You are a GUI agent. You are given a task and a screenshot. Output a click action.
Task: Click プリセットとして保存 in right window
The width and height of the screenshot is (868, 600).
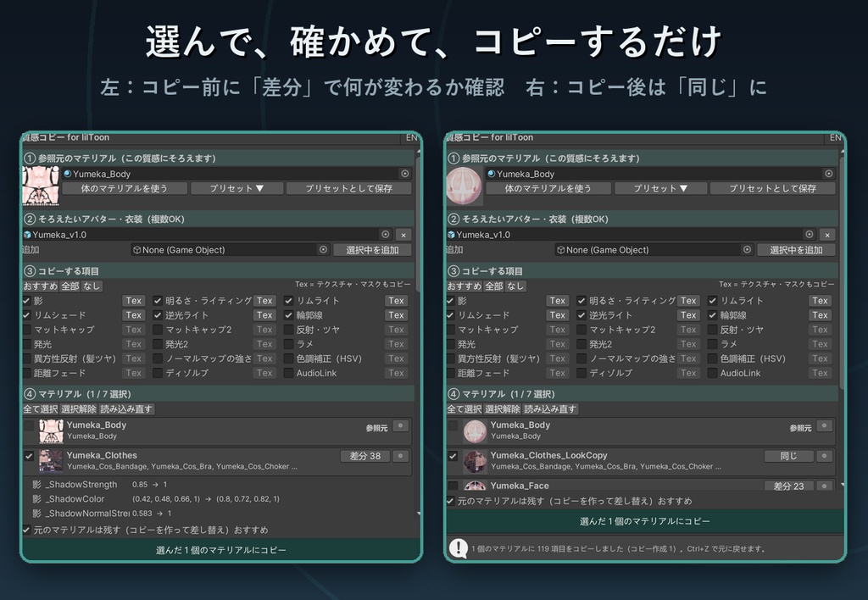coord(773,188)
